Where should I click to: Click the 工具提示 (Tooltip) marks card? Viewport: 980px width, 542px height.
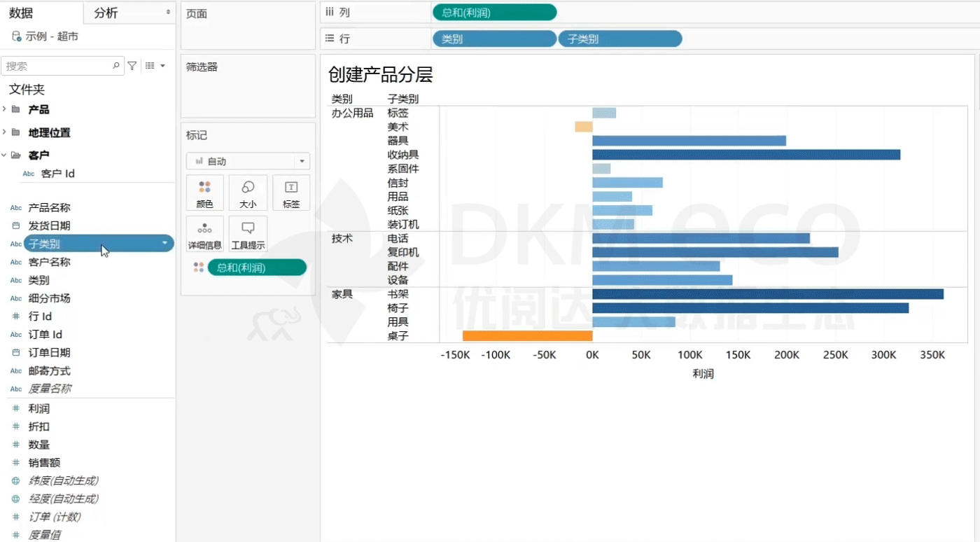tap(248, 234)
